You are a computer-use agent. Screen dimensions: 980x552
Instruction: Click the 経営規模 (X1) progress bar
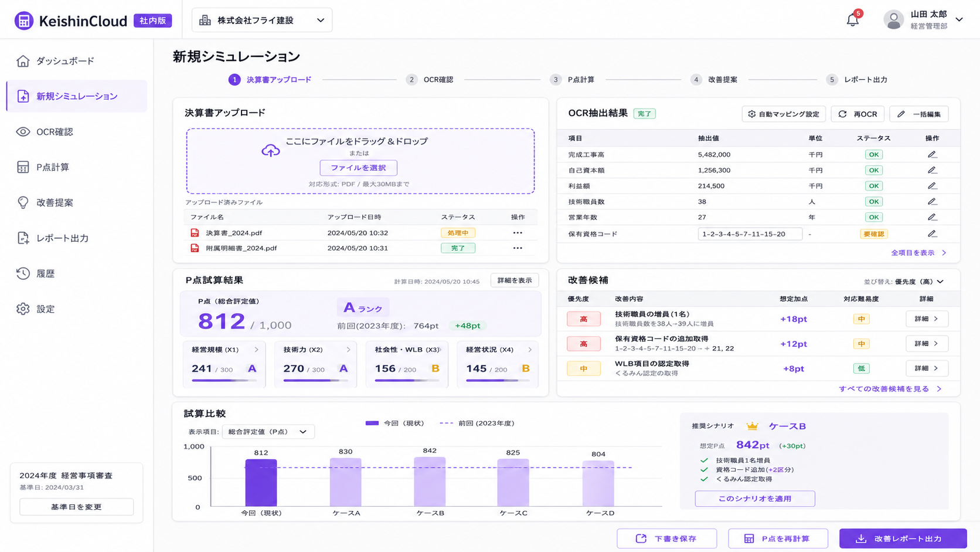224,381
